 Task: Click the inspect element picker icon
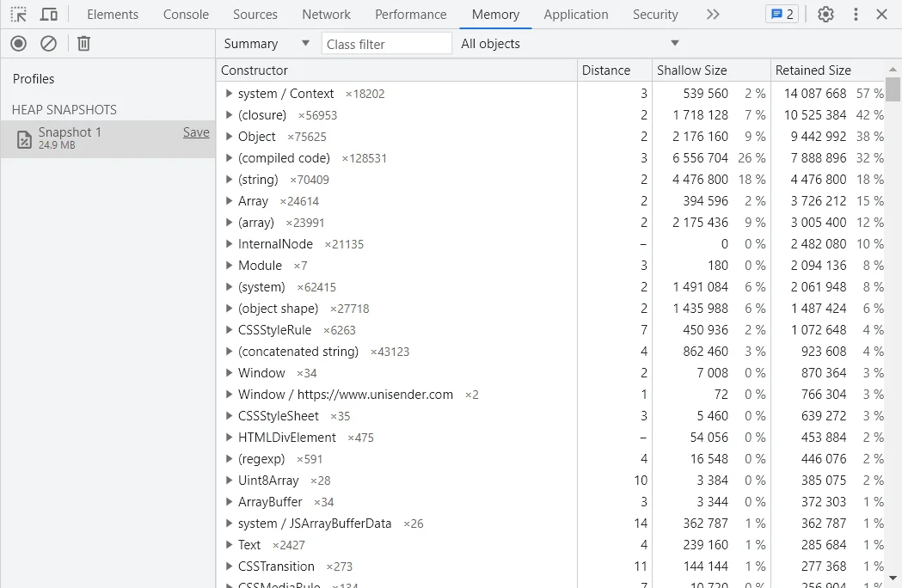[x=19, y=15]
